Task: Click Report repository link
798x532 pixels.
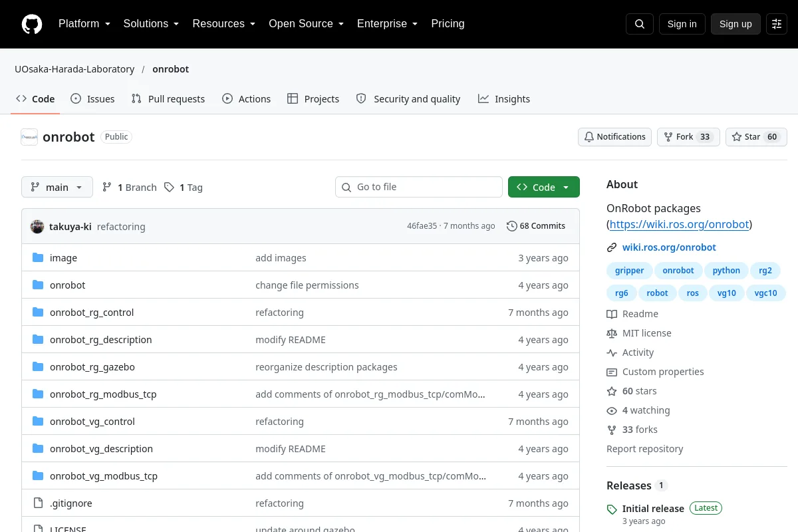Action: (x=644, y=449)
